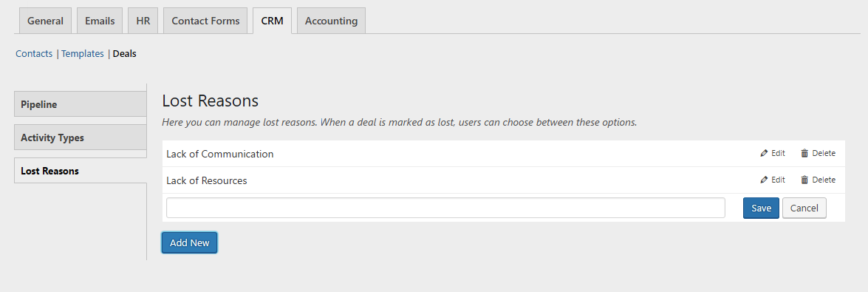Cancel adding the lost reason

click(804, 208)
